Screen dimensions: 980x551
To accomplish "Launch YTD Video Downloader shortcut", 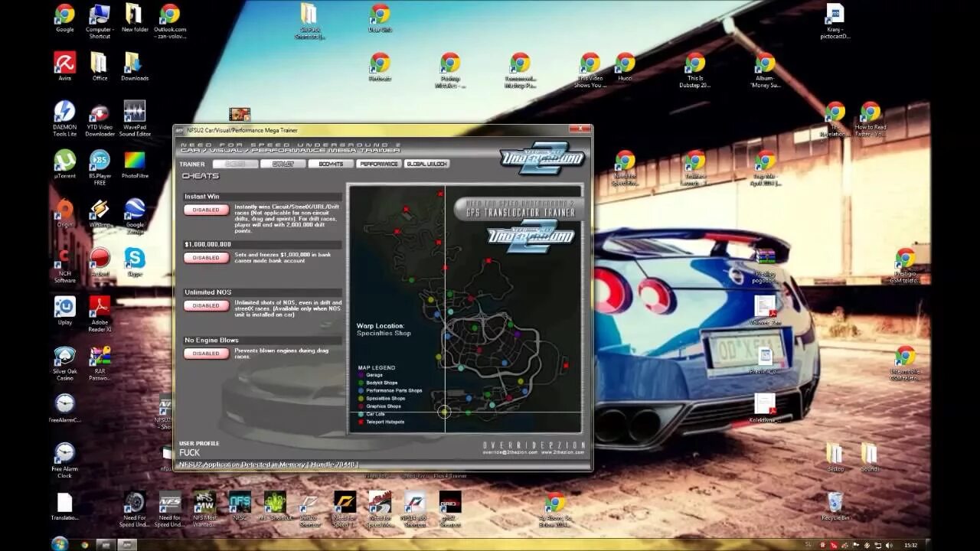I will [100, 119].
